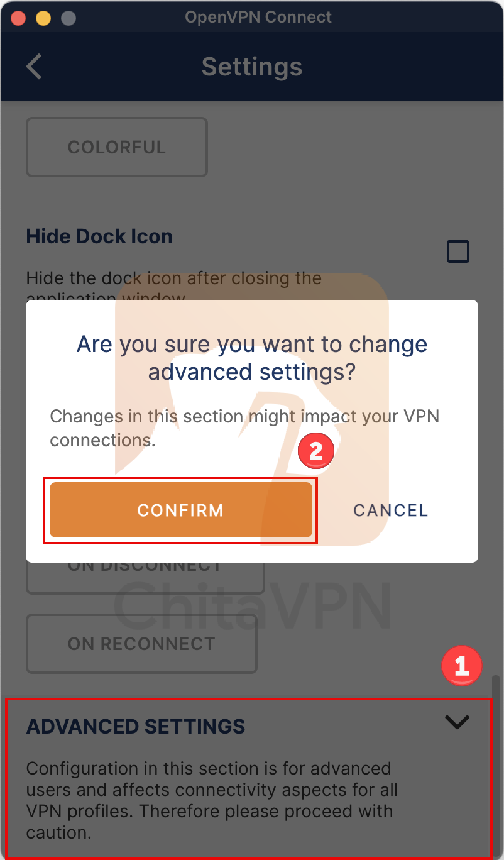Close the OpenVPN Connect window
504x860 pixels.
tap(18, 18)
